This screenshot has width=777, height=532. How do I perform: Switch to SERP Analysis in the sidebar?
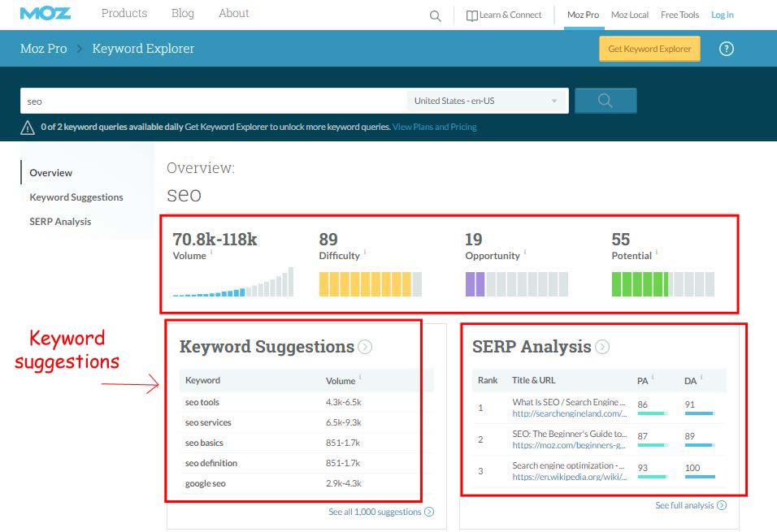(62, 221)
